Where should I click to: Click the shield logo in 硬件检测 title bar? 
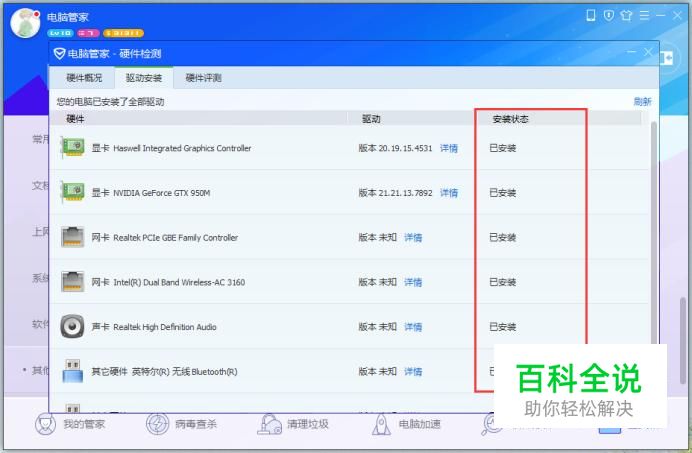[x=59, y=54]
